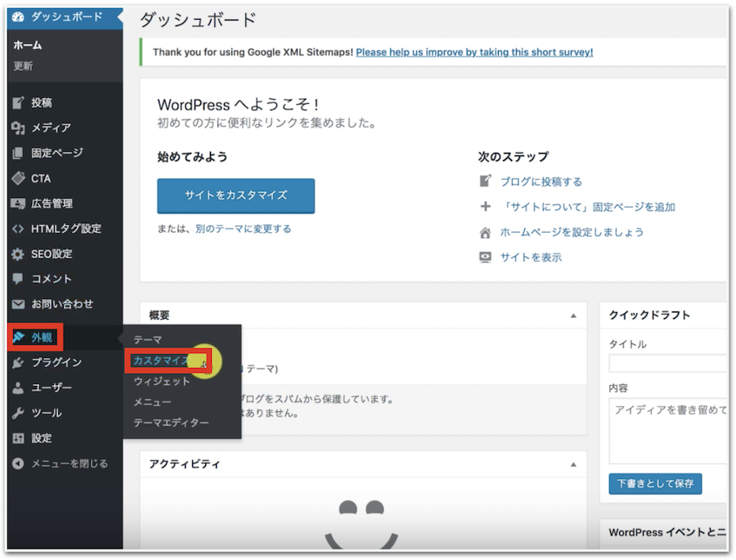Click the speech bubble icon beside コメント
Screen dimensions: 736x560
click(x=18, y=279)
